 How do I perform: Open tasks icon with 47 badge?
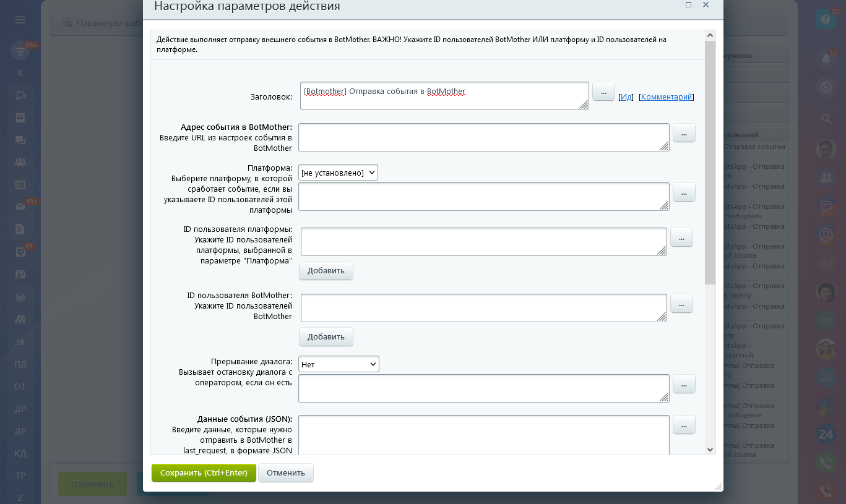[x=20, y=252]
